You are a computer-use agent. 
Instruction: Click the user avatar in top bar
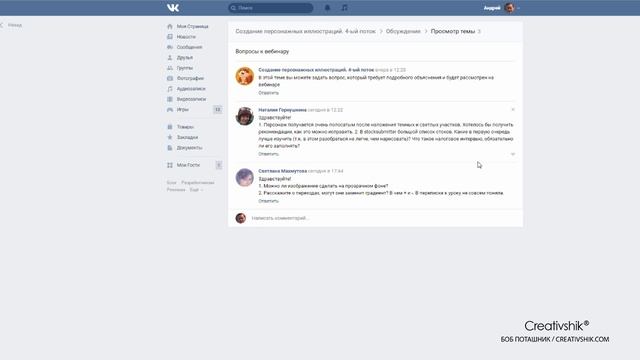pyautogui.click(x=509, y=8)
